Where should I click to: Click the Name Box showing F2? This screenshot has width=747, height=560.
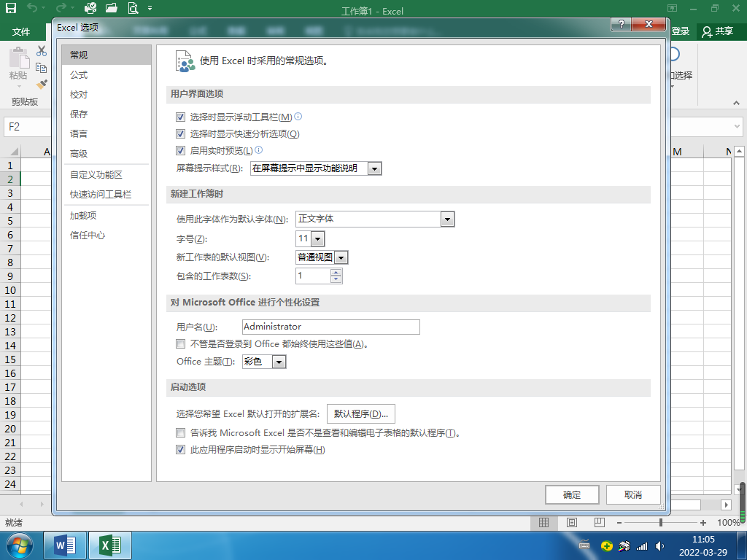[28, 127]
